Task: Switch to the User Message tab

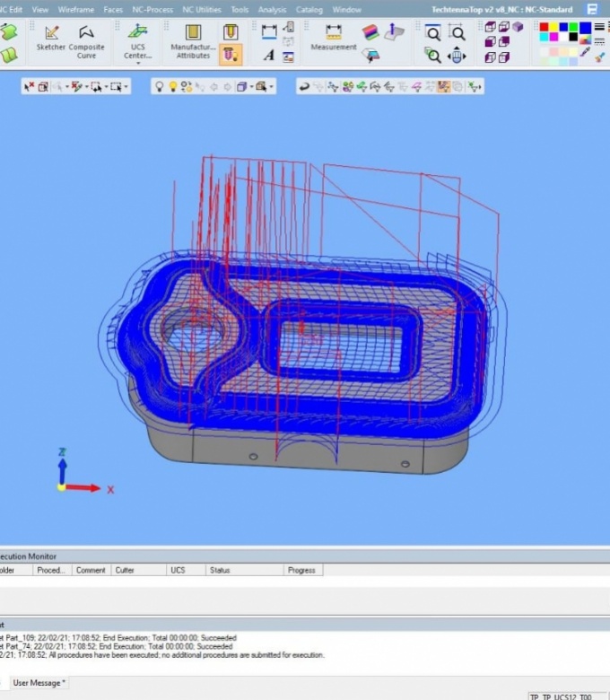Action: pyautogui.click(x=39, y=683)
